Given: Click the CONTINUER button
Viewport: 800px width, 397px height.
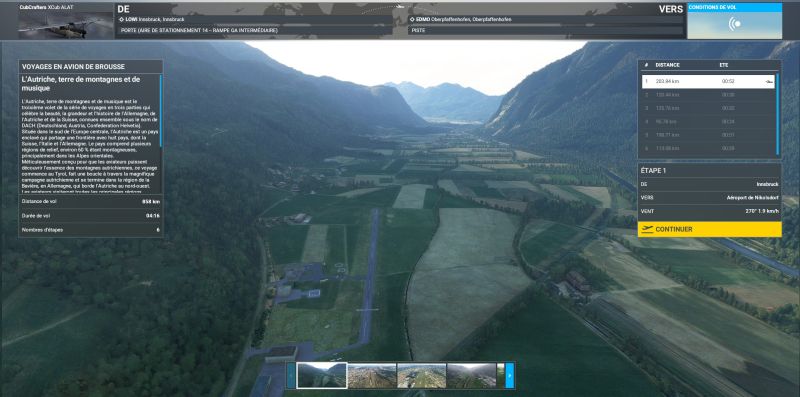Looking at the screenshot, I should 709,230.
